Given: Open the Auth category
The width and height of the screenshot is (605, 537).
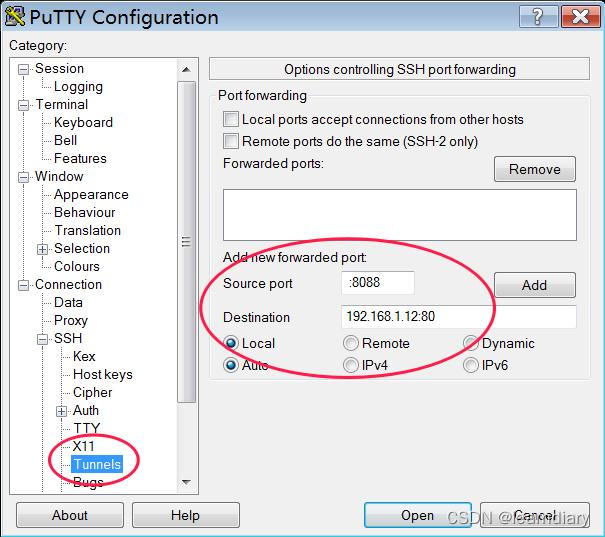Looking at the screenshot, I should 86,410.
